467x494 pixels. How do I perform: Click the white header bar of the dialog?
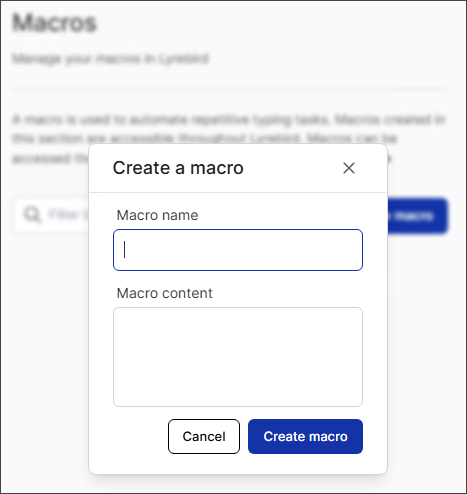(x=238, y=168)
